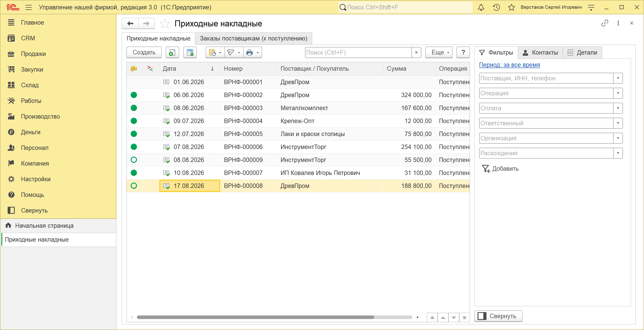Screen dimensions: 644x330
Task: Open the form's three-dot more menu
Action: (618, 23)
